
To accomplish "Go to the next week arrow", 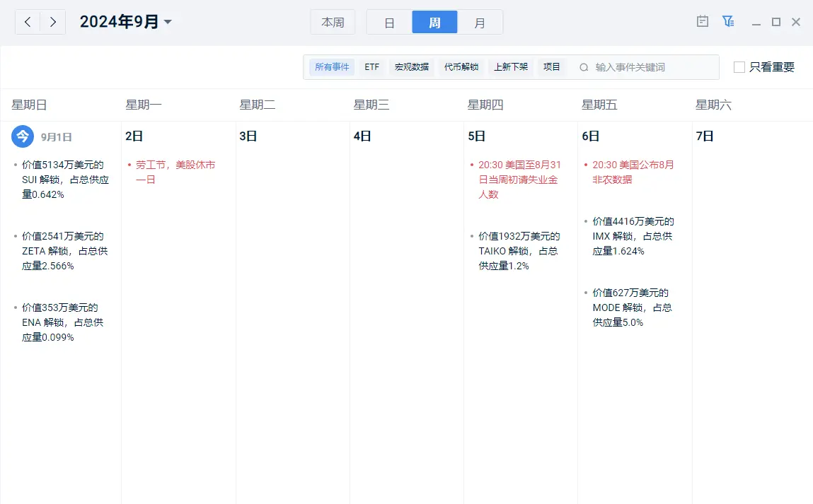I will coord(53,23).
